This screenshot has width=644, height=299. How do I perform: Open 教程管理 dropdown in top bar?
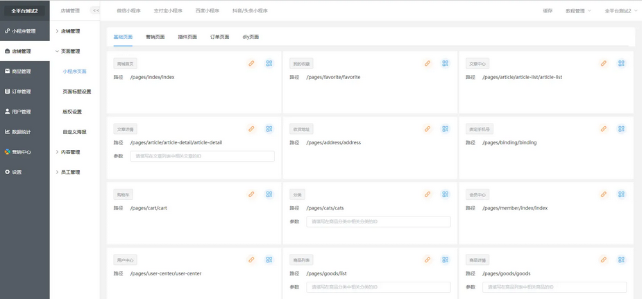(578, 11)
